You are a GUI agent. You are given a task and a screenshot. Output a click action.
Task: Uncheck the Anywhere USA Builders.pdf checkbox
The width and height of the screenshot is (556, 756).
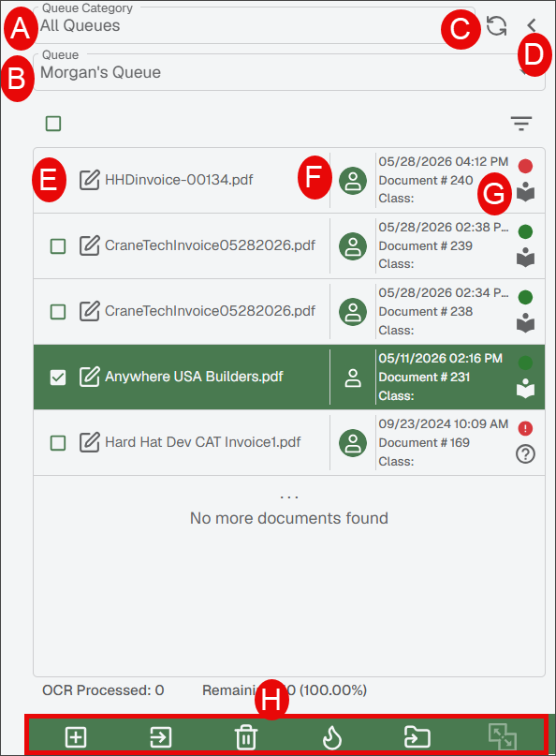(58, 377)
